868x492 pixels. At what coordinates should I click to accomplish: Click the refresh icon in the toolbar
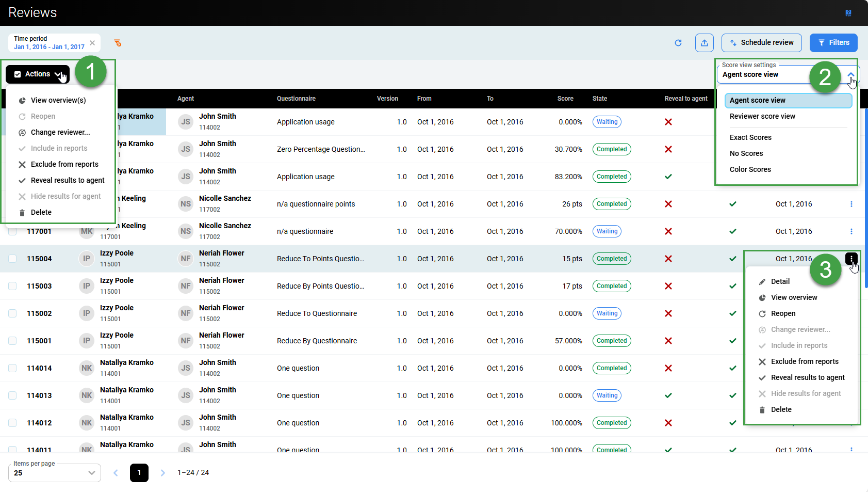(x=678, y=43)
